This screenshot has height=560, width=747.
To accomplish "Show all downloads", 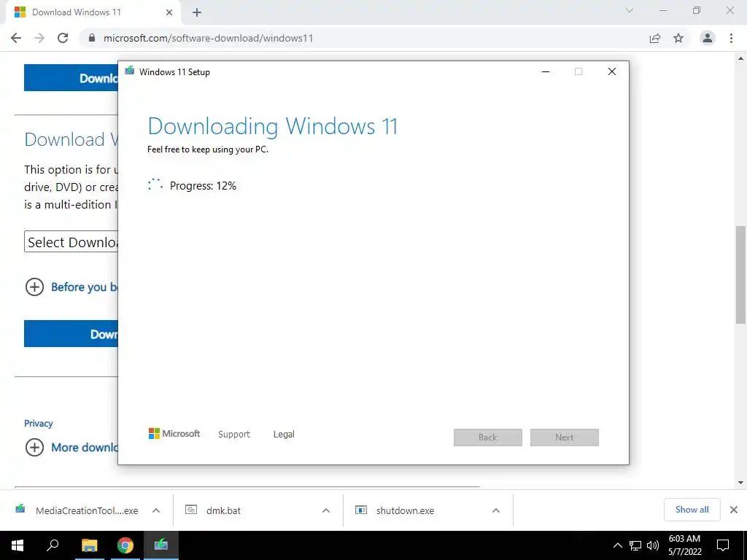I will 692,510.
